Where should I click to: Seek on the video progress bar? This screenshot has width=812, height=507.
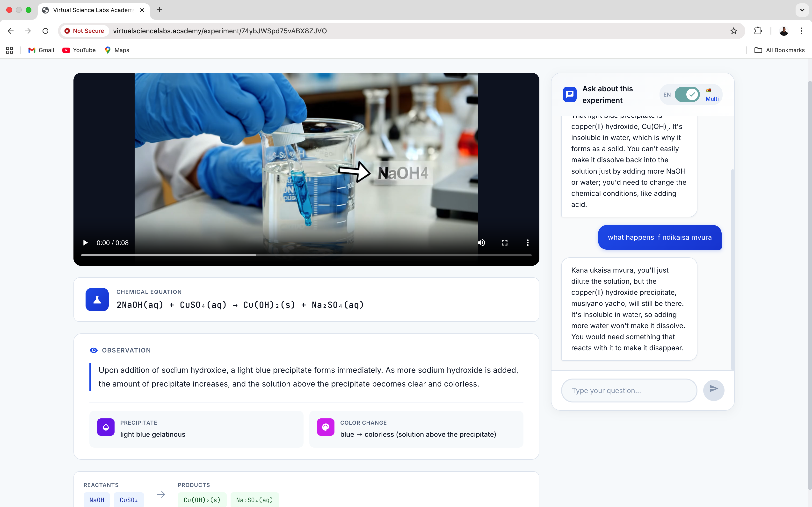click(x=306, y=255)
